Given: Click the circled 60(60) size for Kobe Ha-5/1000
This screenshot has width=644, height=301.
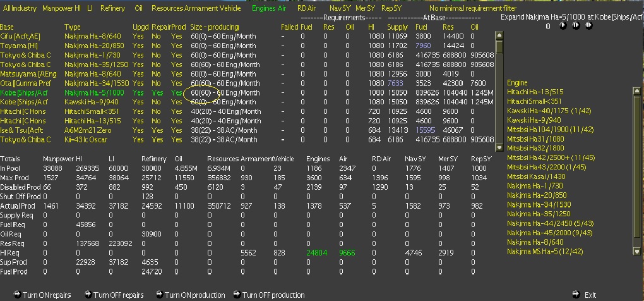Looking at the screenshot, I should [200, 93].
